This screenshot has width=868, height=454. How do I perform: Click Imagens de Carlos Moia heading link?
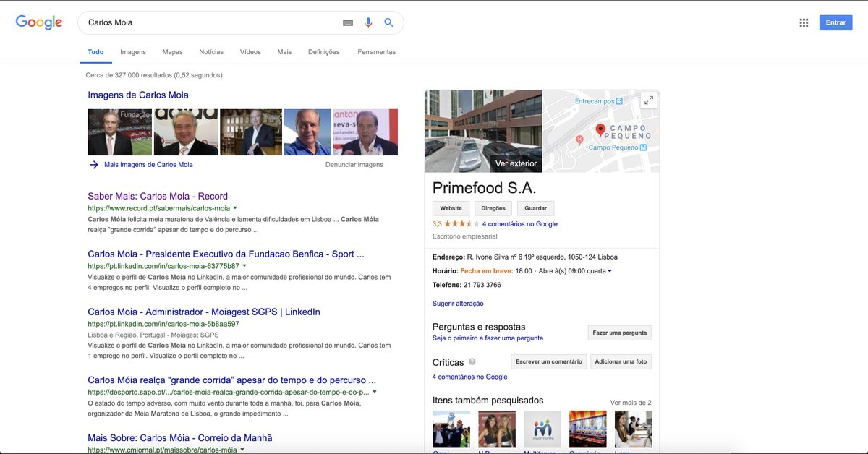point(138,95)
